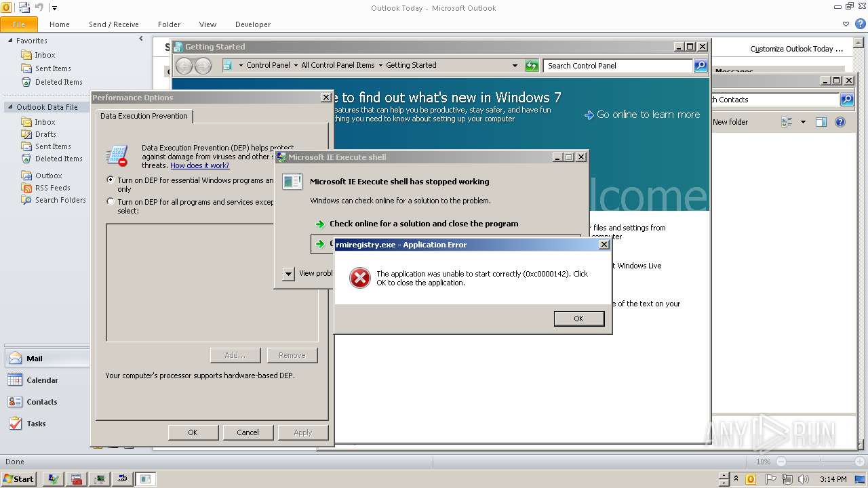Viewport: 868px width, 488px height.
Task: Refresh the Control Panel address bar
Action: point(532,66)
